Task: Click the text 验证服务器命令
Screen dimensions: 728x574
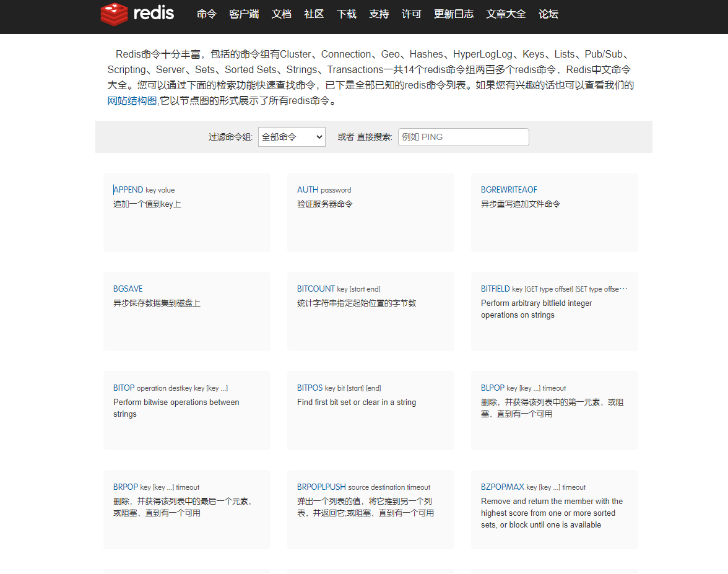Action: (324, 204)
